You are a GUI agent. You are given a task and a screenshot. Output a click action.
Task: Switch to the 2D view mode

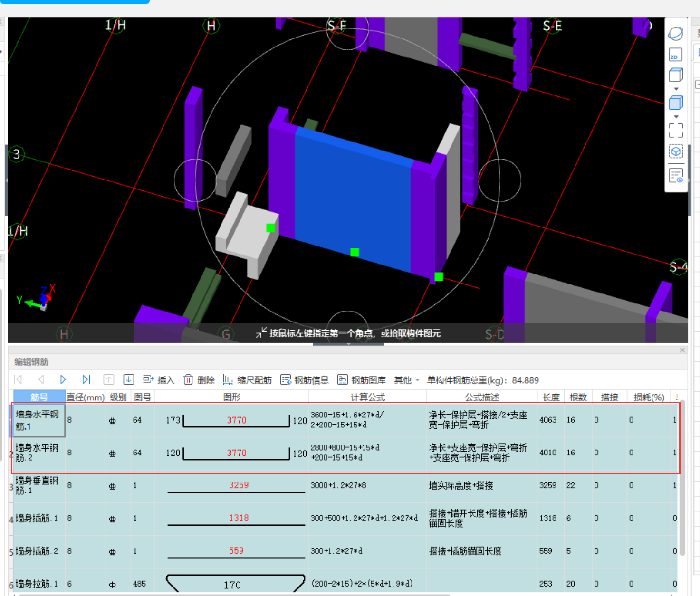(x=675, y=55)
